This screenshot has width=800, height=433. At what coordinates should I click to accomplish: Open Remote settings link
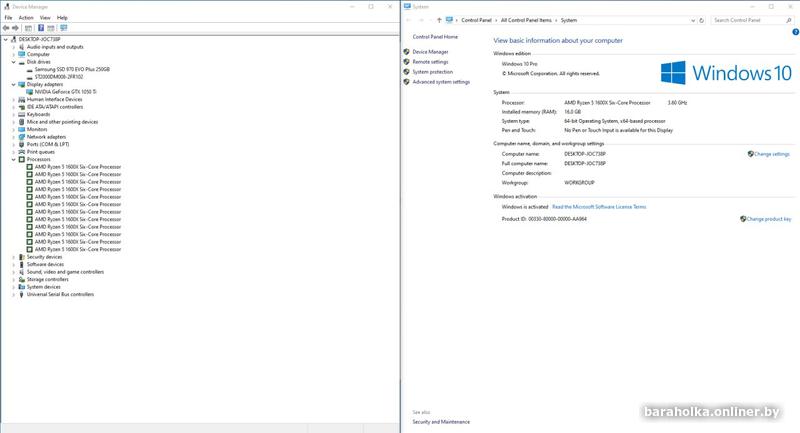coord(431,62)
